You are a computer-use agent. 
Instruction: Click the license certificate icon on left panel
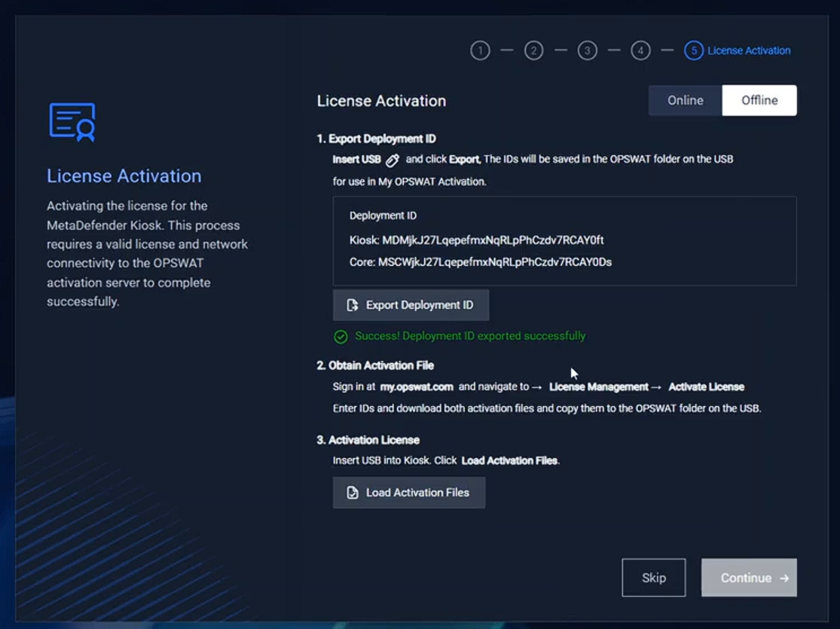[72, 122]
